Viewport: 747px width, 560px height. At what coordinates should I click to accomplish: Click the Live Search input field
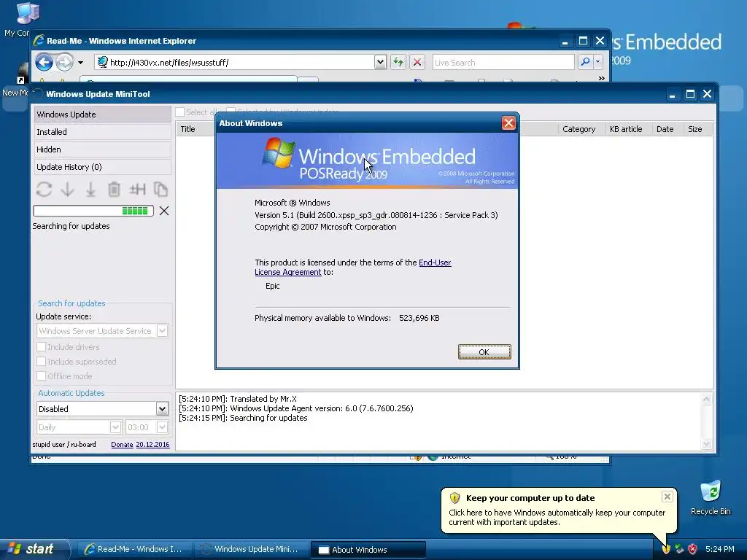click(503, 63)
